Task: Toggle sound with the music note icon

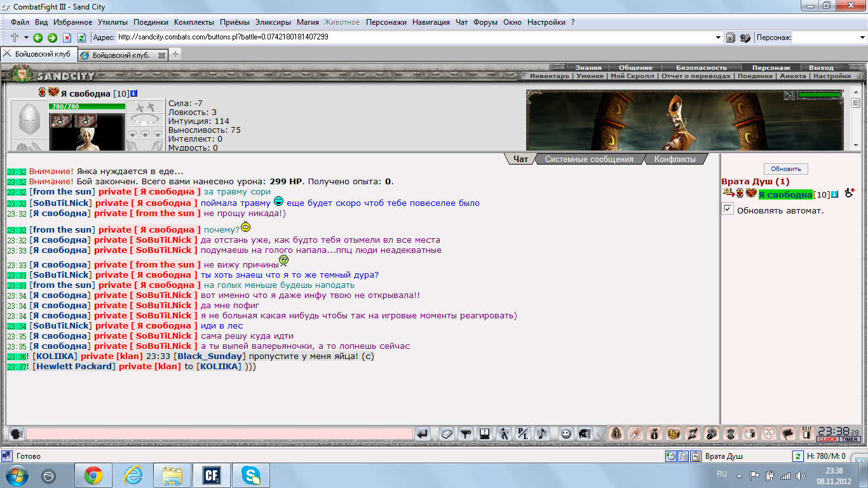Action: tap(541, 434)
